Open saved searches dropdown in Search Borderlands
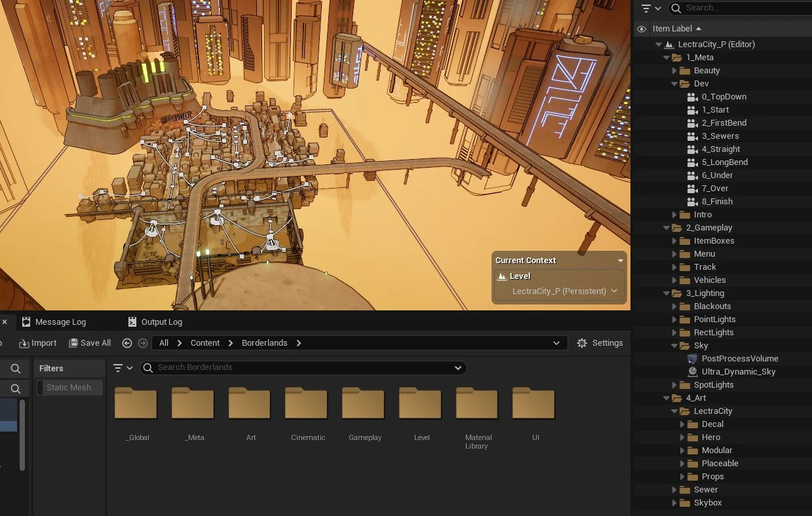Image resolution: width=812 pixels, height=516 pixels. click(x=458, y=368)
